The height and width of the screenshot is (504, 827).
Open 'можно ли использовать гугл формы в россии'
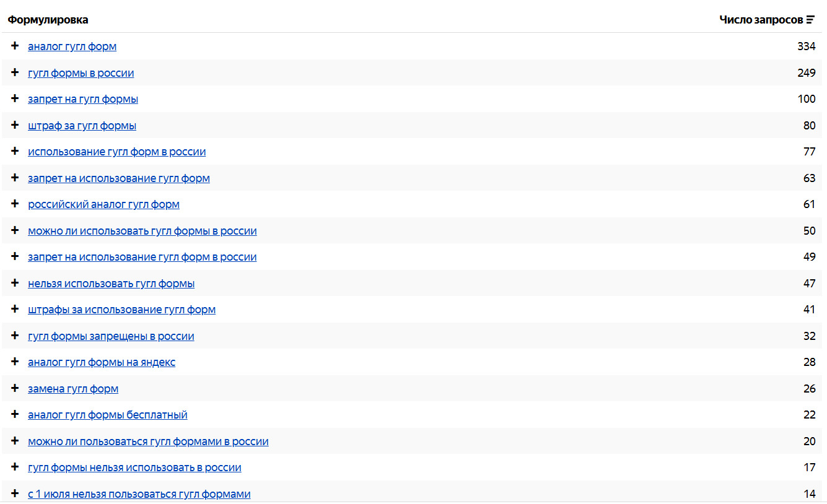pyautogui.click(x=142, y=231)
